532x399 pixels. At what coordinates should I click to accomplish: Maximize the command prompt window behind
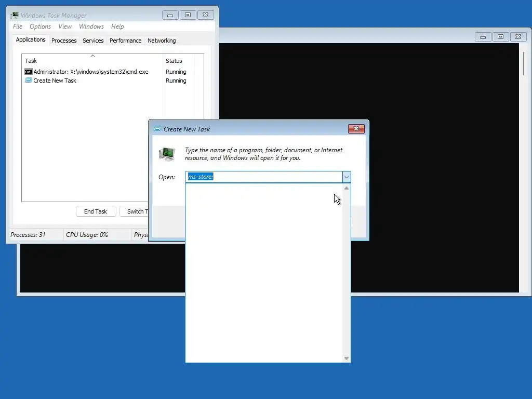[500, 37]
